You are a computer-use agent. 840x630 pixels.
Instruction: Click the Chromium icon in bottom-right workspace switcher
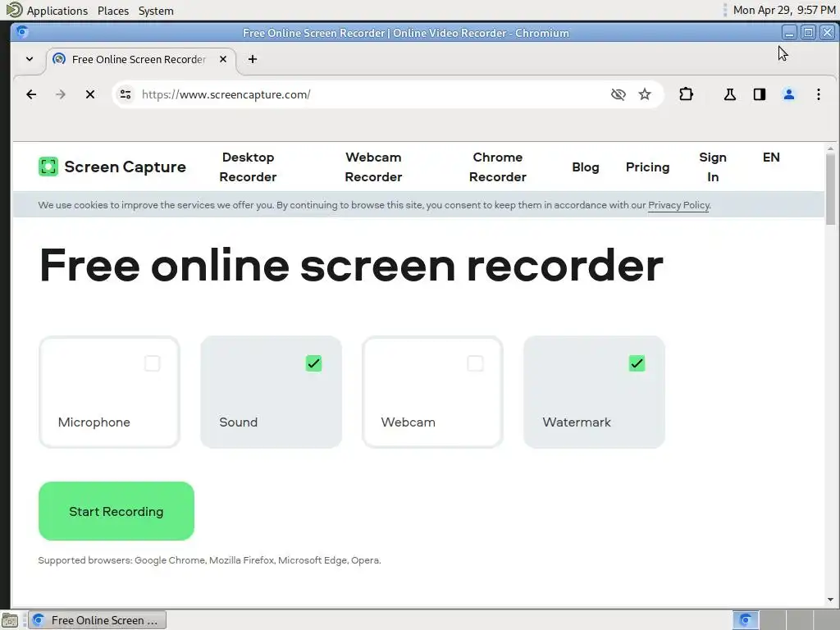(x=745, y=620)
